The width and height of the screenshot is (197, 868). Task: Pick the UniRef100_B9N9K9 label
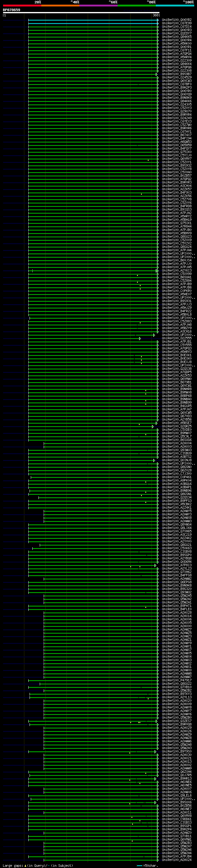point(177,98)
